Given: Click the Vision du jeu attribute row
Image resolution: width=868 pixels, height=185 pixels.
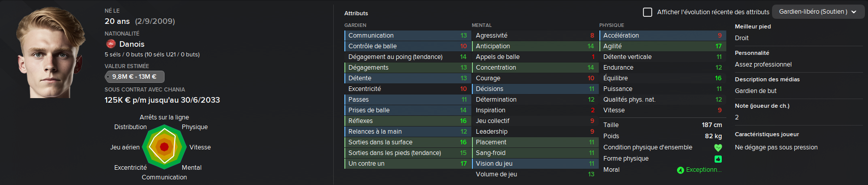Looking at the screenshot, I should point(534,164).
